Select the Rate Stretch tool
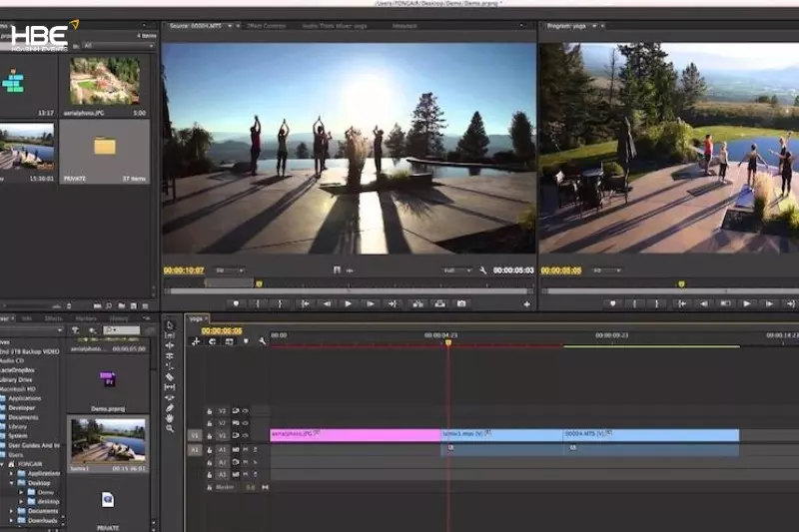Image resolution: width=799 pixels, height=532 pixels. click(x=170, y=366)
